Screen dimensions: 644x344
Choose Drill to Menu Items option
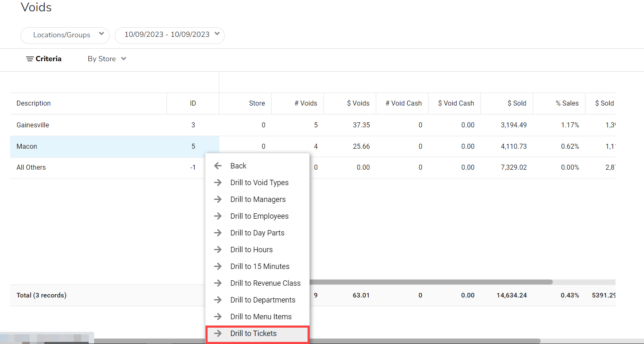[x=261, y=317]
